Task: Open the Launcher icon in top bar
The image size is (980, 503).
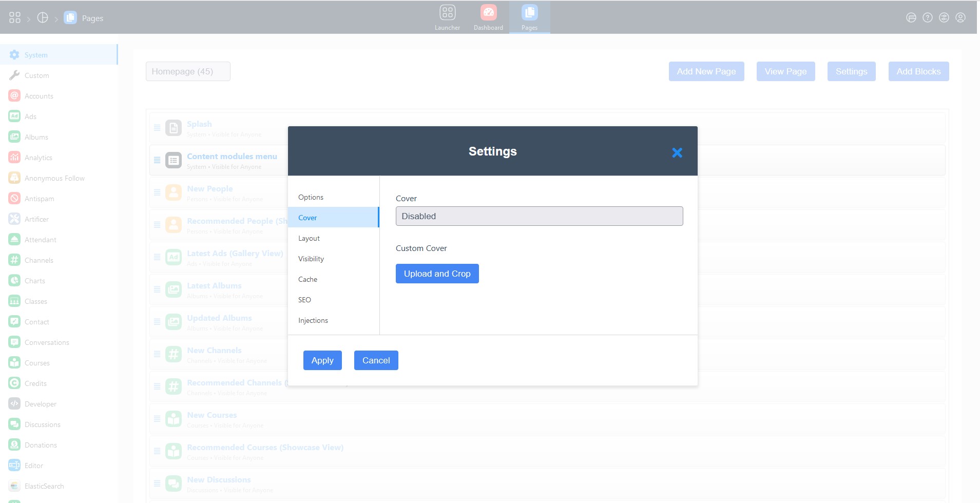Action: click(x=447, y=13)
